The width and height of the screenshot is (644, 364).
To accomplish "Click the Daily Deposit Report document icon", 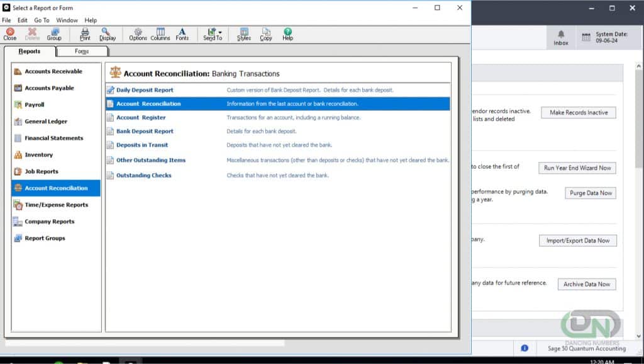I will pyautogui.click(x=110, y=90).
